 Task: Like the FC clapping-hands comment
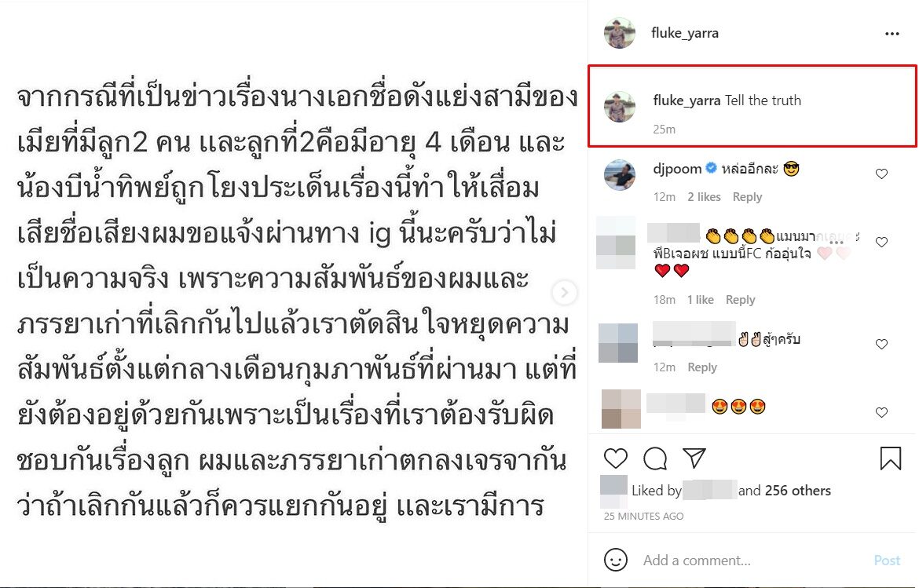point(881,242)
